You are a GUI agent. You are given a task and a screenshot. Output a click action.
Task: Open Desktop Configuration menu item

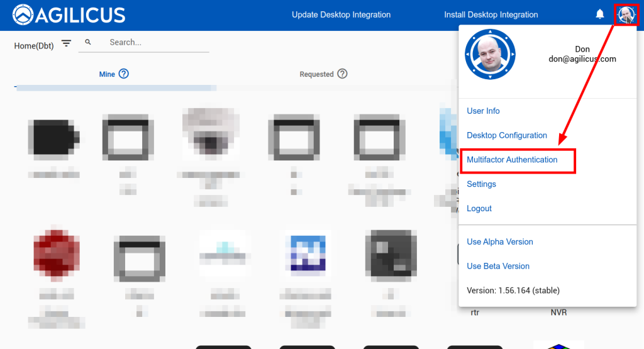507,135
